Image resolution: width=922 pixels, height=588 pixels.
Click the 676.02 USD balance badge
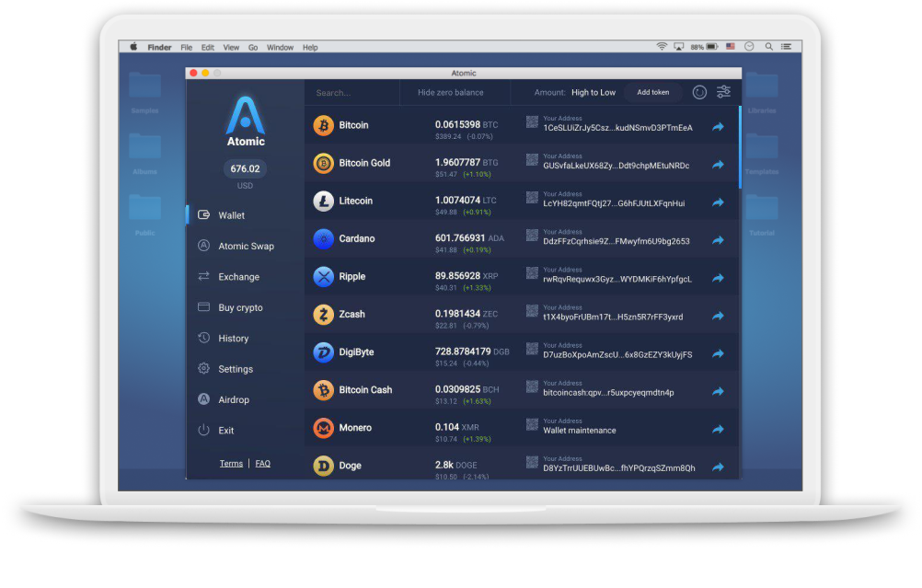245,168
